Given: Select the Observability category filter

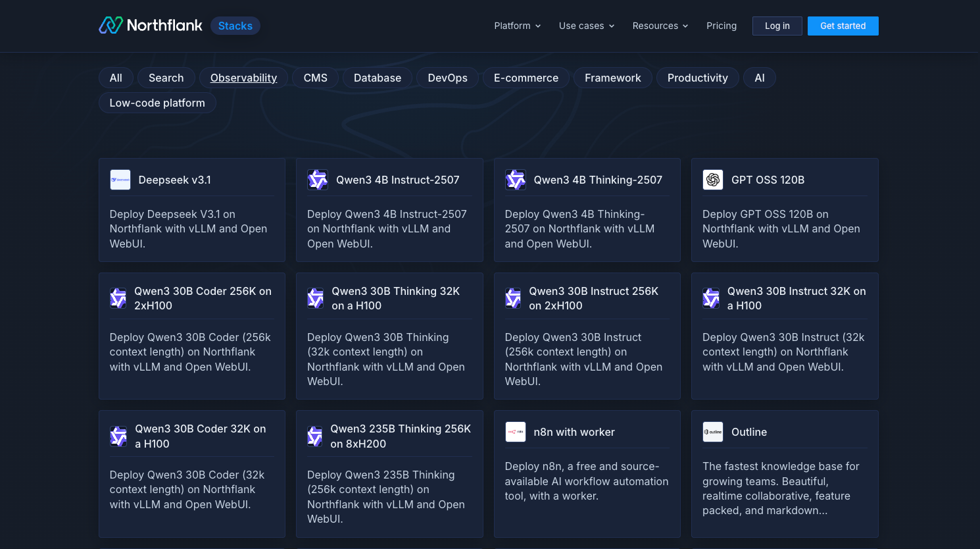Looking at the screenshot, I should pyautogui.click(x=243, y=78).
